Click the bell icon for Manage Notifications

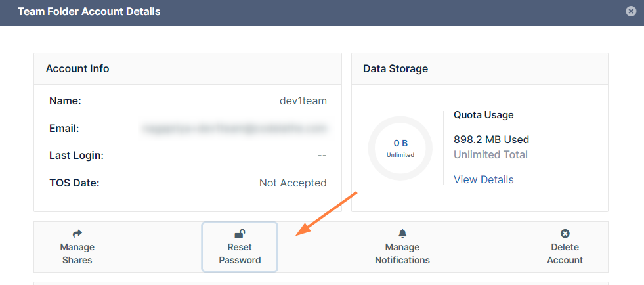click(402, 233)
